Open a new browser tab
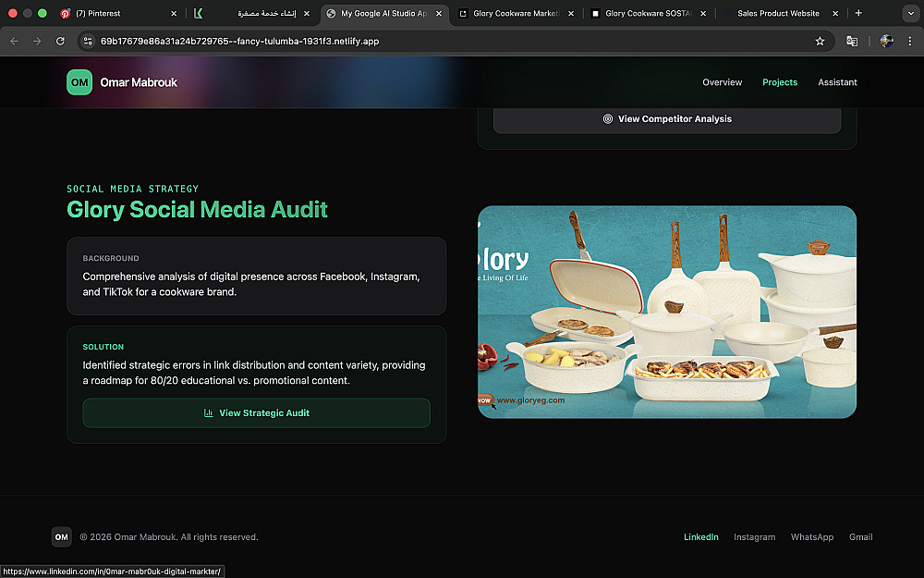The image size is (924, 578). (x=858, y=13)
